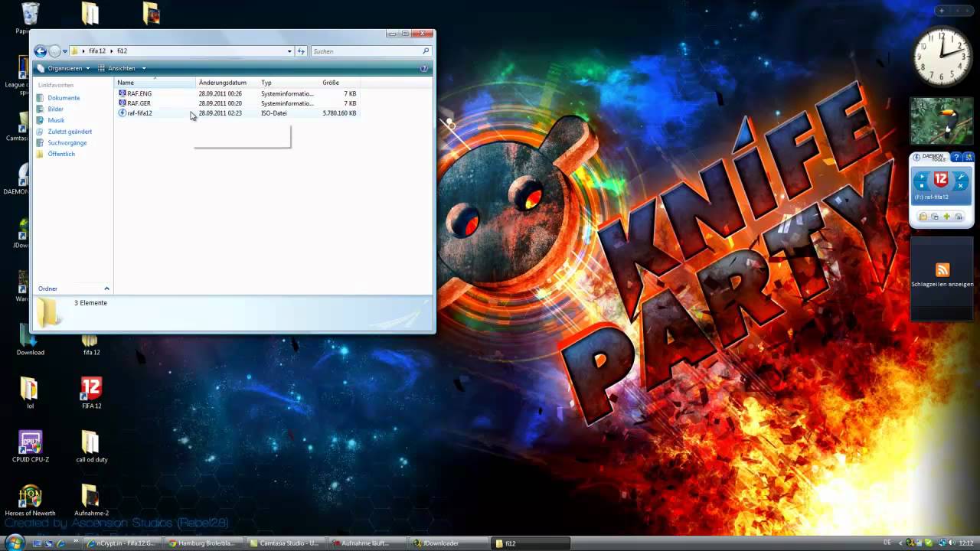980x551 pixels.
Task: Sort by Änderungsdatum column header
Action: 227,83
